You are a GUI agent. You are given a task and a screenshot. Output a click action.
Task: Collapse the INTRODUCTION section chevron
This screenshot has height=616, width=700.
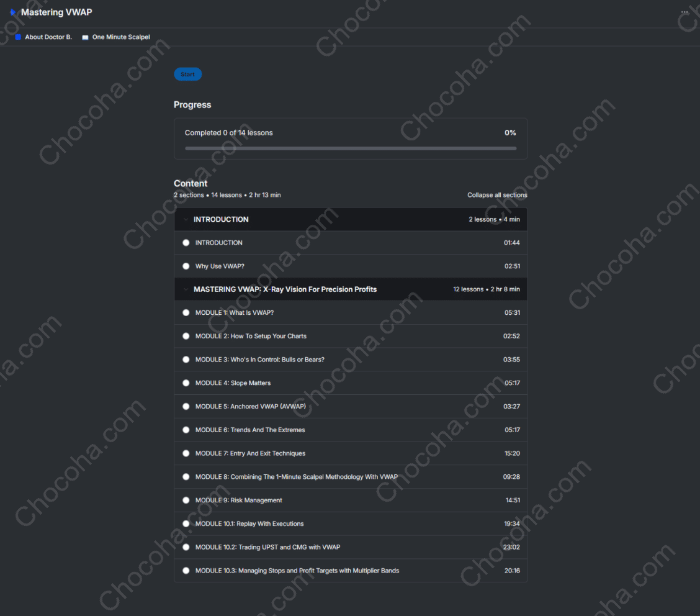[186, 220]
